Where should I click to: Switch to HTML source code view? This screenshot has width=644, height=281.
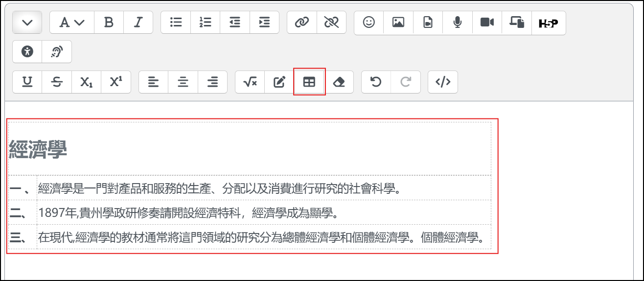point(443,82)
